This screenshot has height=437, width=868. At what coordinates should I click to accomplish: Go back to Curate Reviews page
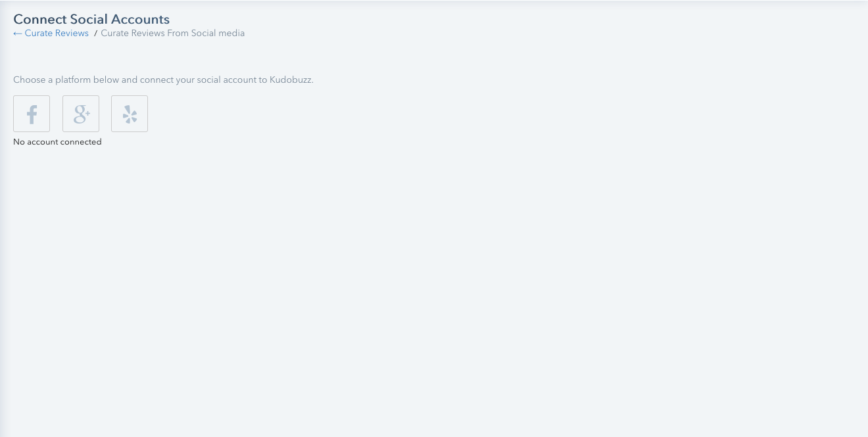[x=51, y=34]
